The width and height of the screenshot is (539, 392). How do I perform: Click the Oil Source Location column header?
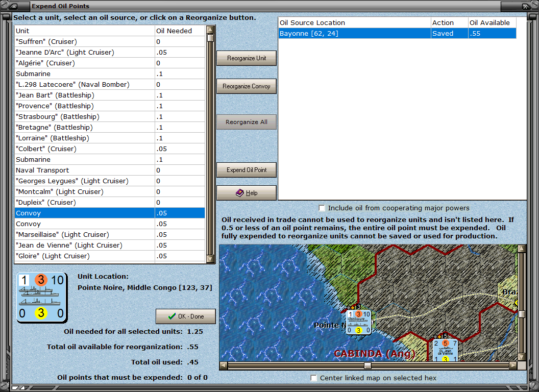point(354,22)
